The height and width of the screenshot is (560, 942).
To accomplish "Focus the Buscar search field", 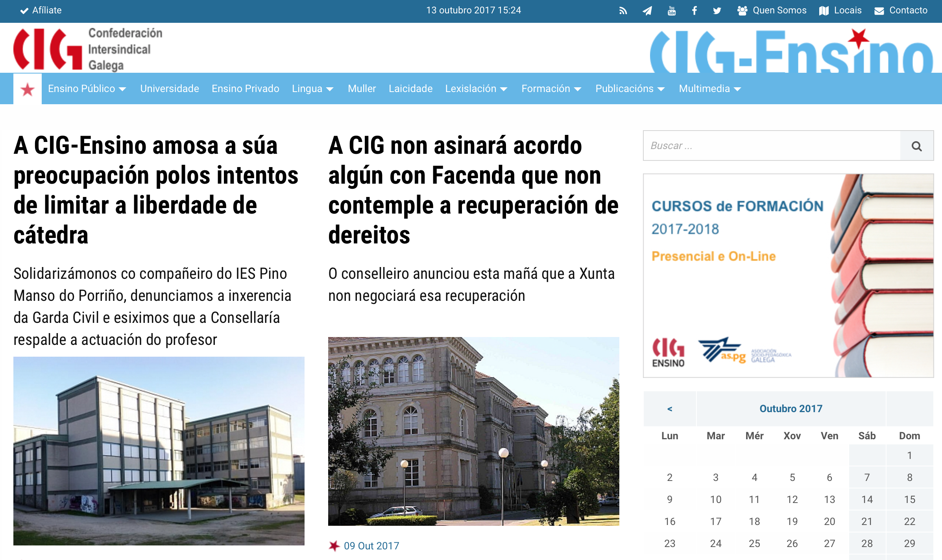I will [x=772, y=146].
